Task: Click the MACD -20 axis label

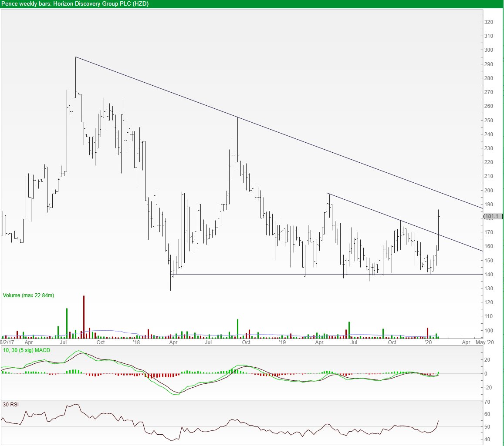Action: click(x=488, y=388)
